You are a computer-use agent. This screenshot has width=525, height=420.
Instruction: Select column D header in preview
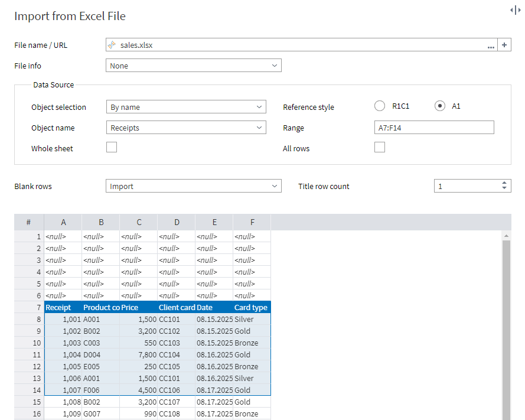[x=177, y=222]
